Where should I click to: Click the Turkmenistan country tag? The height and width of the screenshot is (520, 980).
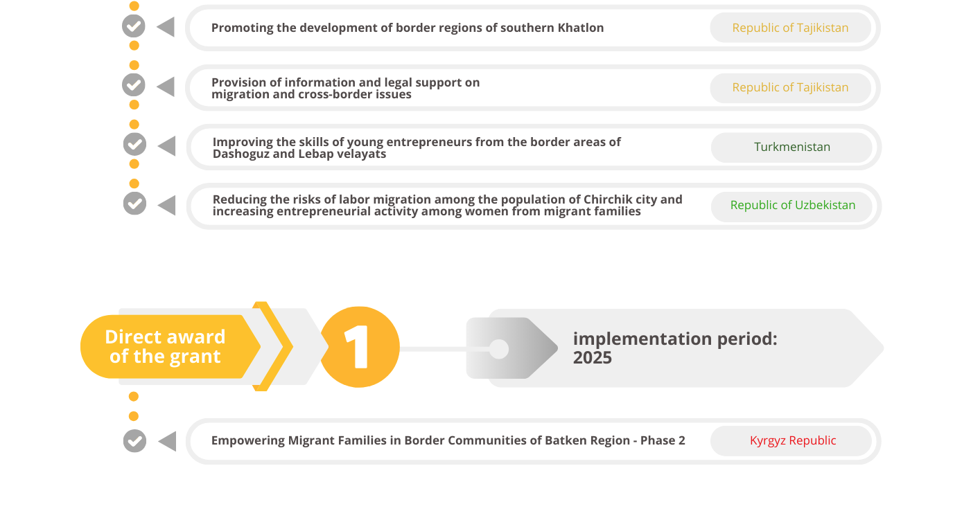[791, 147]
